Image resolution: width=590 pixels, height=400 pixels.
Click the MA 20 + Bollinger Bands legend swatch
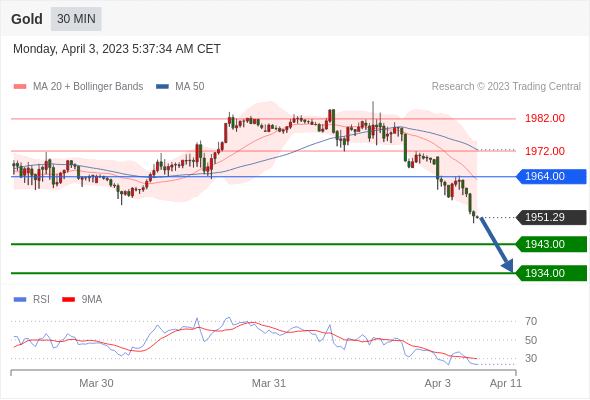tap(20, 87)
